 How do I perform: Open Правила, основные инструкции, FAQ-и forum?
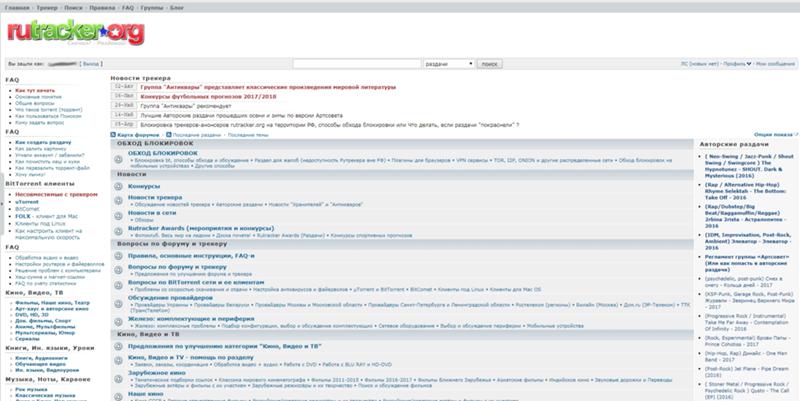coord(191,256)
